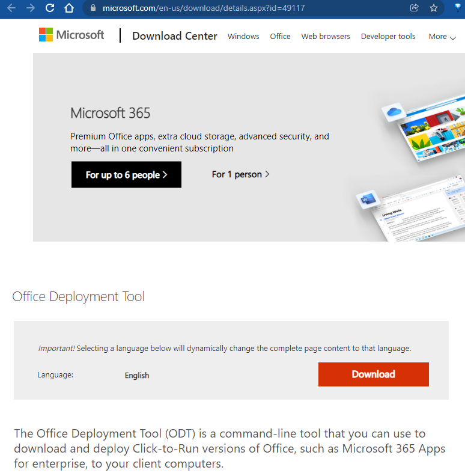This screenshot has height=476, width=465.
Task: Click the Microsoft logo
Action: pyautogui.click(x=71, y=35)
